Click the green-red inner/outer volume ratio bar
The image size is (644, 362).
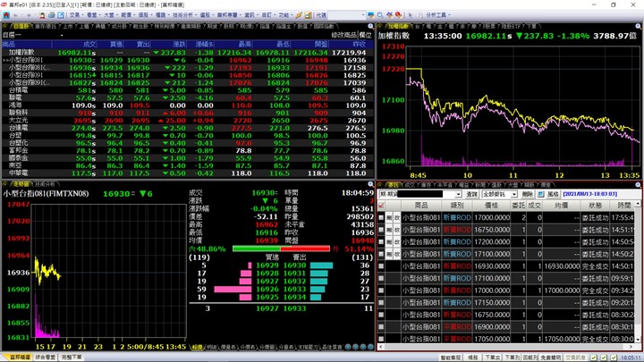pos(281,248)
